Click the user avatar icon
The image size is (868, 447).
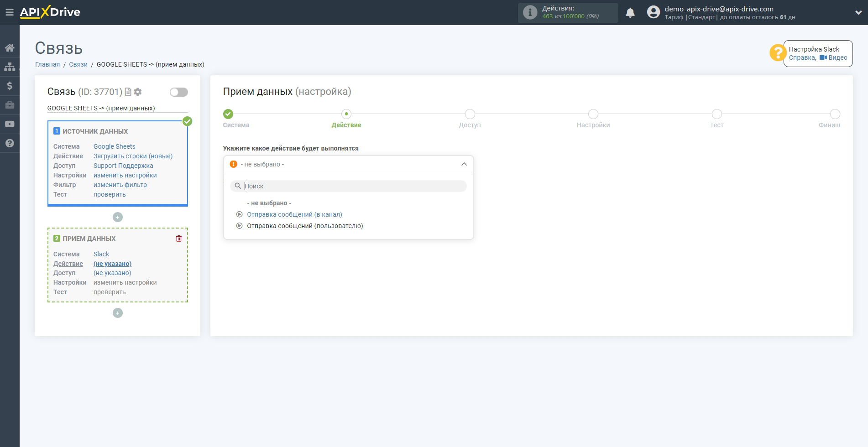coord(654,12)
